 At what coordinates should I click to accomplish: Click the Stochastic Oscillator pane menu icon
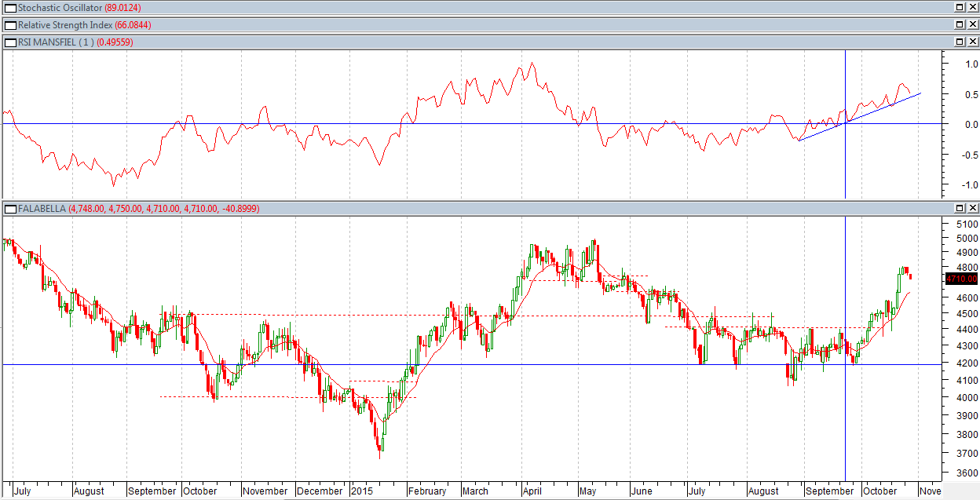tap(10, 7)
